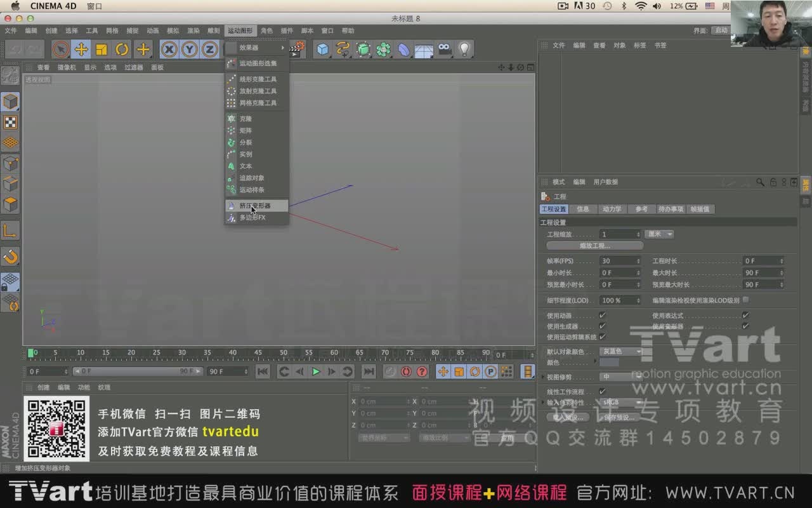The height and width of the screenshot is (508, 812).
Task: Open the deformer objects icon
Action: point(403,49)
